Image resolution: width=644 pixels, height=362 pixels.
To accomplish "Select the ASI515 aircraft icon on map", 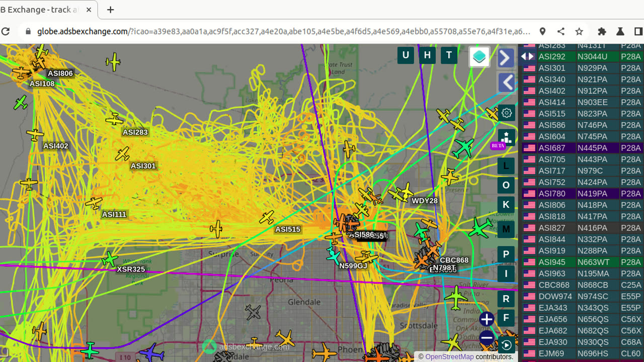I will click(x=267, y=217).
